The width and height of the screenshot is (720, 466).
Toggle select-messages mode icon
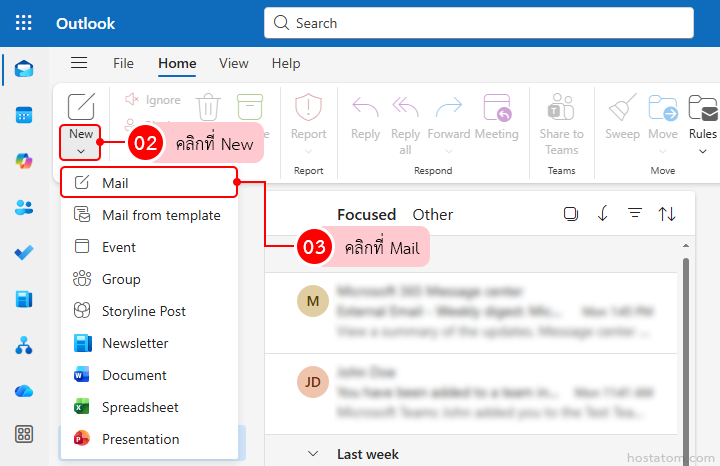571,214
